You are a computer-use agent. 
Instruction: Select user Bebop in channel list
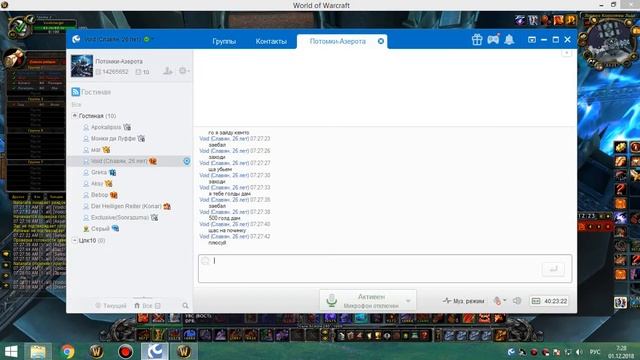pos(99,195)
